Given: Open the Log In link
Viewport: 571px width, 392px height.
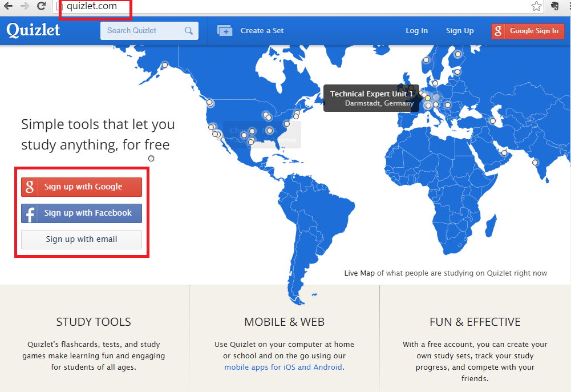Looking at the screenshot, I should click(416, 31).
